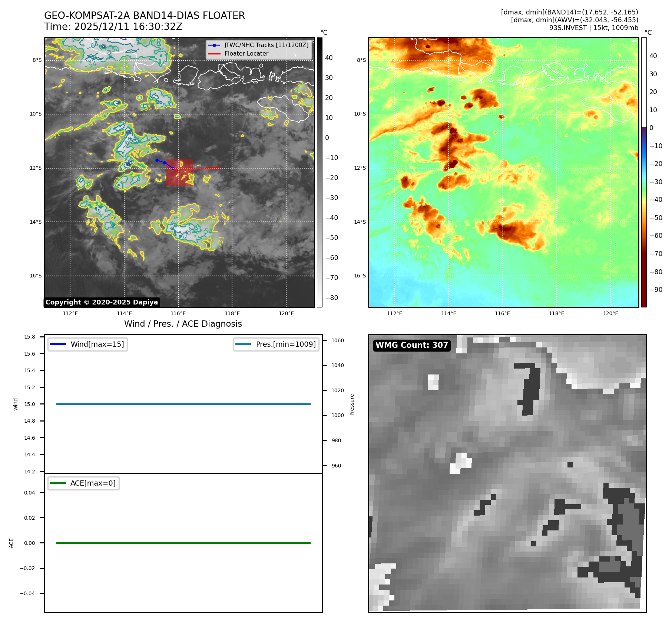This screenshot has width=672, height=626.
Task: Click the WMG Count: 307 badge
Action: [411, 345]
